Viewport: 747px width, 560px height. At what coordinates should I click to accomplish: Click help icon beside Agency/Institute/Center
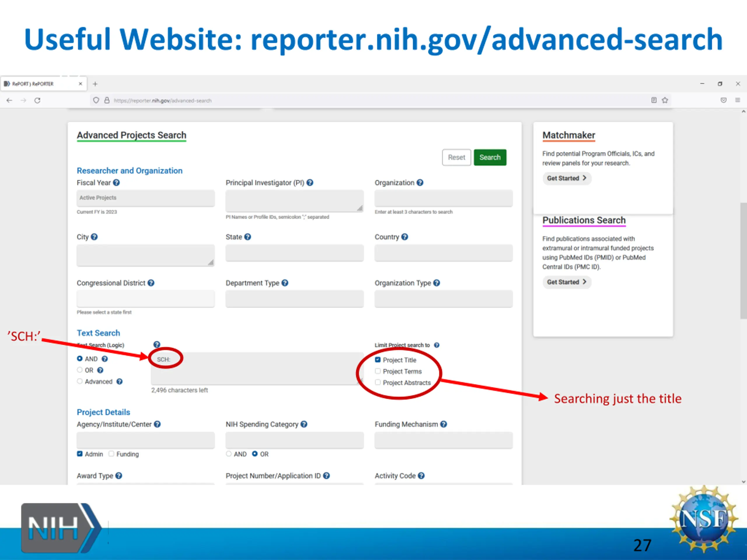tap(157, 424)
